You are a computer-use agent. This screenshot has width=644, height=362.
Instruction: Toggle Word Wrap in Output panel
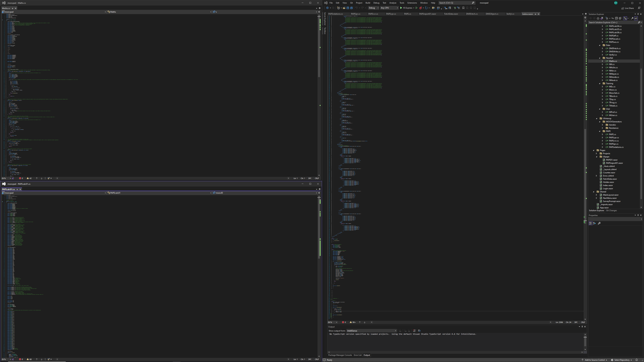point(419,331)
